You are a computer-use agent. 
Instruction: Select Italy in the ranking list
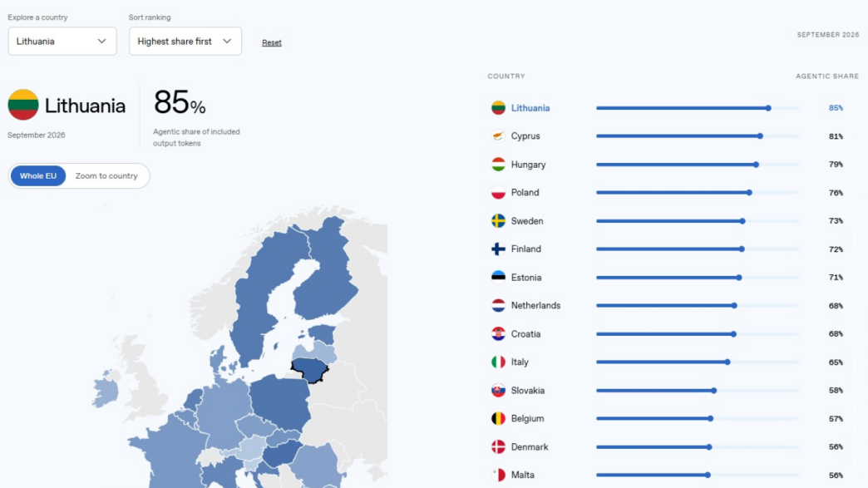pyautogui.click(x=520, y=362)
